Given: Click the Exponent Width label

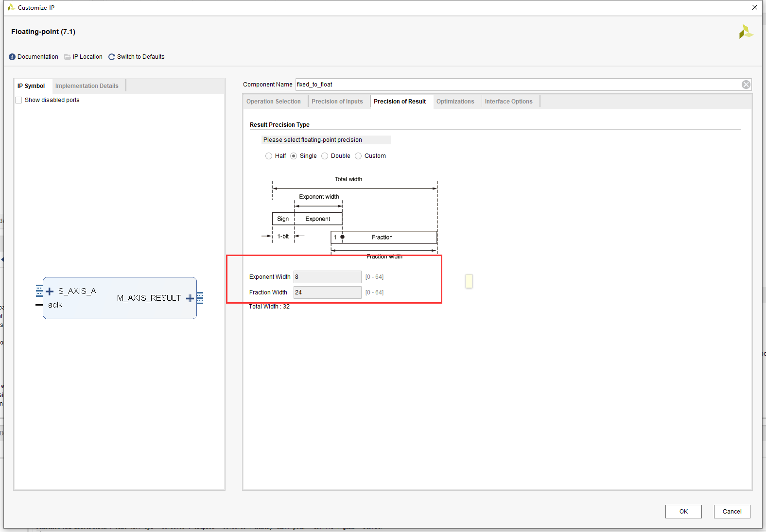Looking at the screenshot, I should click(270, 277).
